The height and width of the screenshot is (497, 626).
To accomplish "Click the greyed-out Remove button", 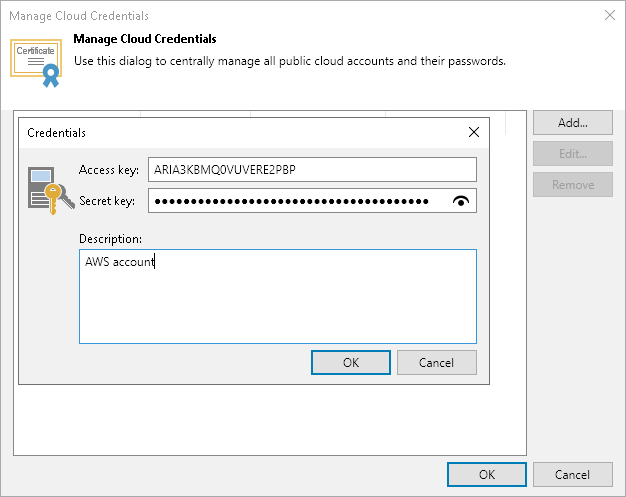I will coord(573,185).
